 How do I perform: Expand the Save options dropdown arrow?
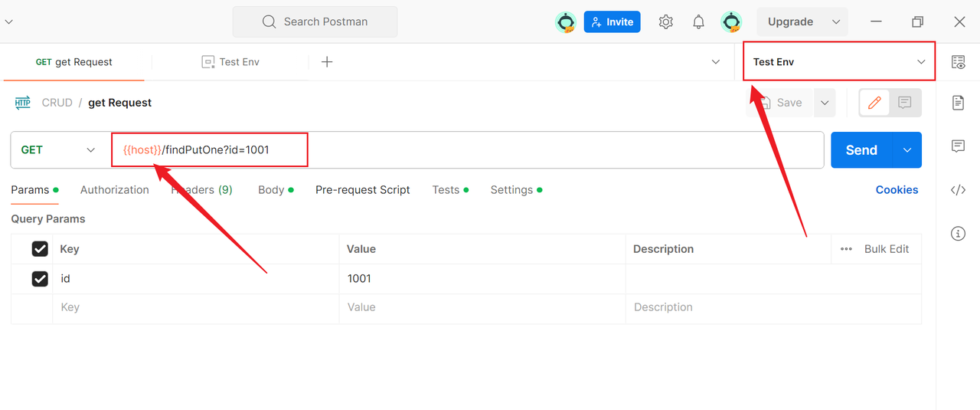tap(825, 103)
